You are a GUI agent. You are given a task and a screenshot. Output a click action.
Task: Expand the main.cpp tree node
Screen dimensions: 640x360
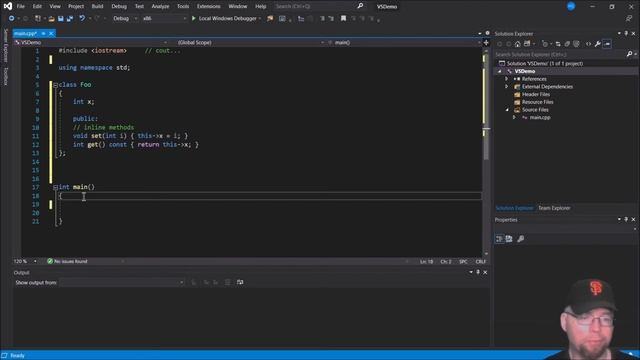(x=514, y=118)
